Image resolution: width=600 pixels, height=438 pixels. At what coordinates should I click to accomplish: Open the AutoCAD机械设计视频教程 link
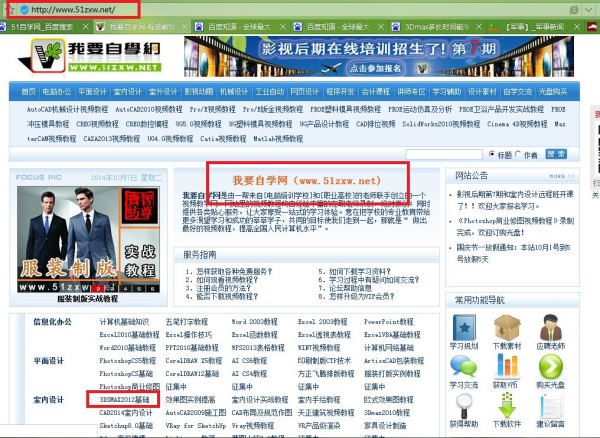(67, 109)
